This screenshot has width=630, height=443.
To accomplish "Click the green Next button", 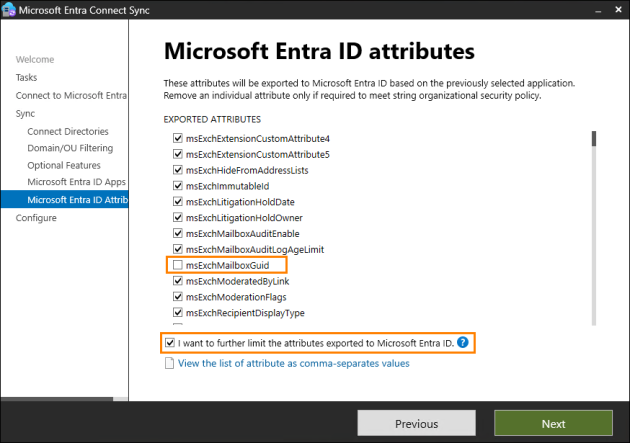I will 553,423.
